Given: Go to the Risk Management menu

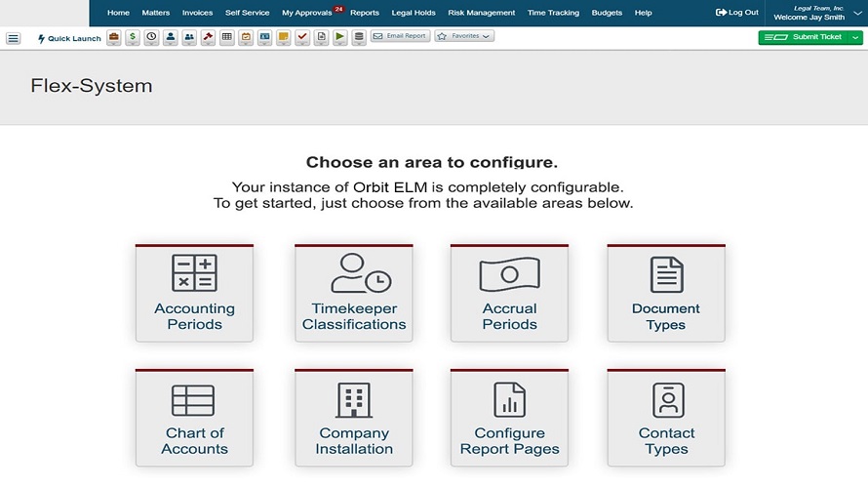Looking at the screenshot, I should click(481, 13).
